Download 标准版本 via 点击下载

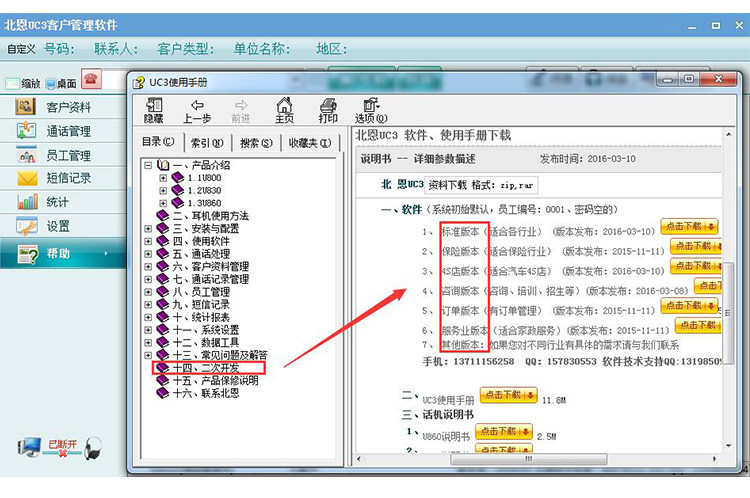click(689, 226)
